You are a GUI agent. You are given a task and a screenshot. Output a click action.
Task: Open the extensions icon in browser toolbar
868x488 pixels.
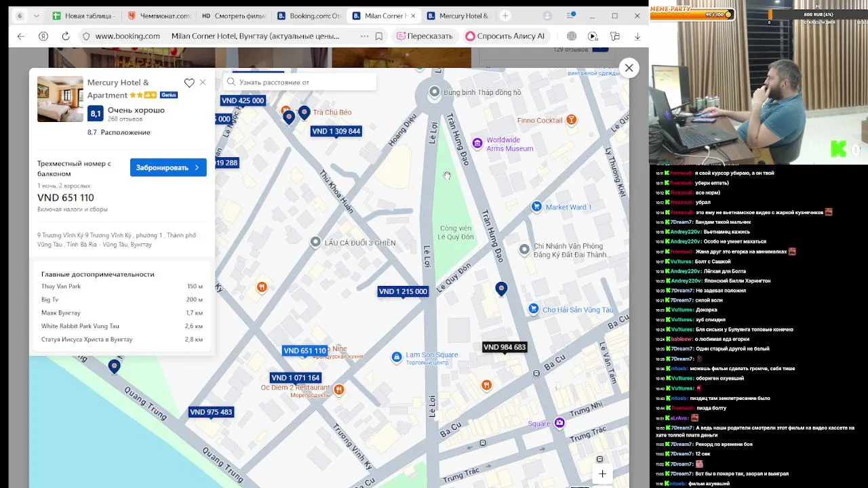tap(615, 36)
